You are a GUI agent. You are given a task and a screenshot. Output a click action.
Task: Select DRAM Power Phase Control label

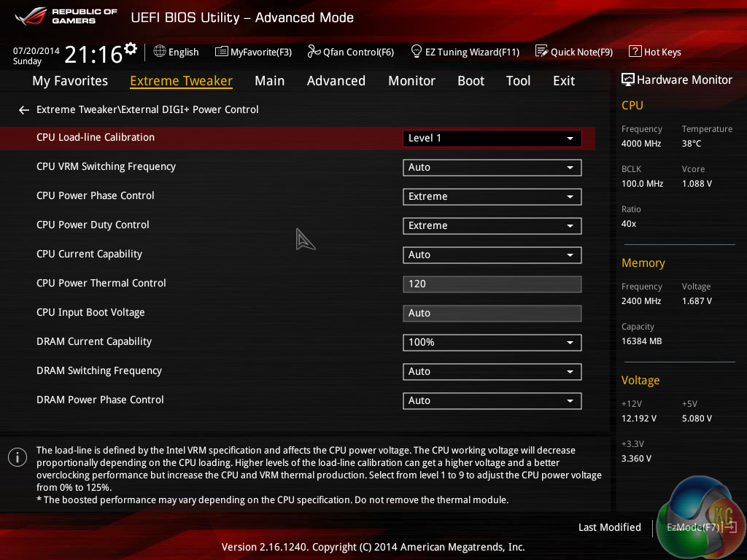[100, 400]
